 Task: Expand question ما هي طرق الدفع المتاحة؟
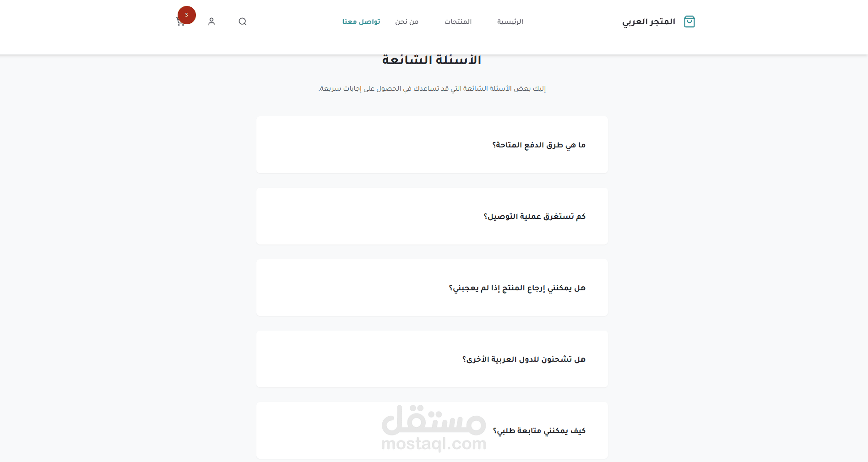[x=432, y=145]
